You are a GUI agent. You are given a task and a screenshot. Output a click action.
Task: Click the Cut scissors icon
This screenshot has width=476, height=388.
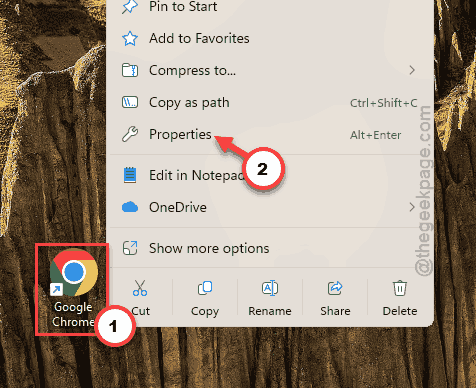click(x=140, y=288)
